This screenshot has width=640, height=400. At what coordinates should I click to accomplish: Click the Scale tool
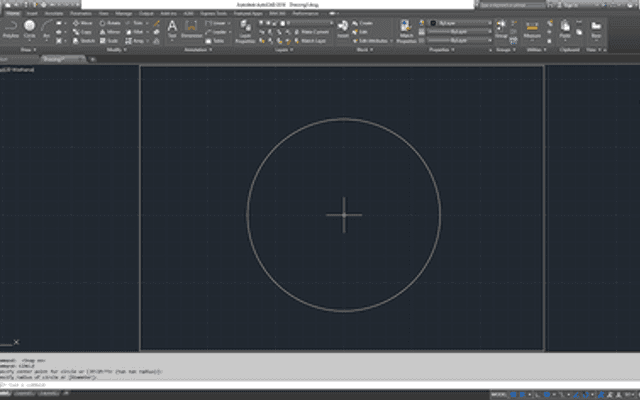point(109,41)
